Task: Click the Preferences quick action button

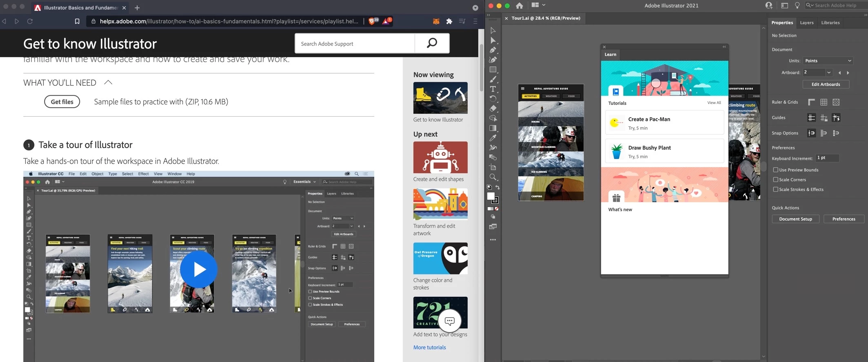Action: (x=844, y=219)
